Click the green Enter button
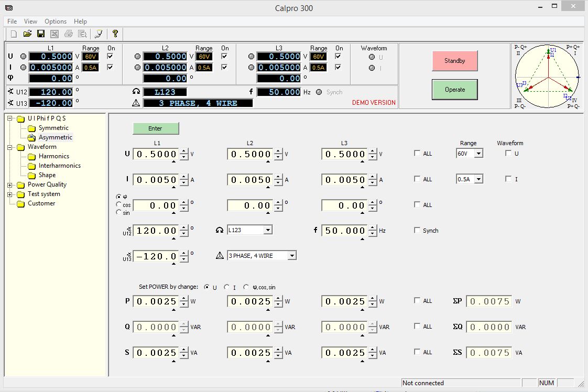 [x=156, y=128]
